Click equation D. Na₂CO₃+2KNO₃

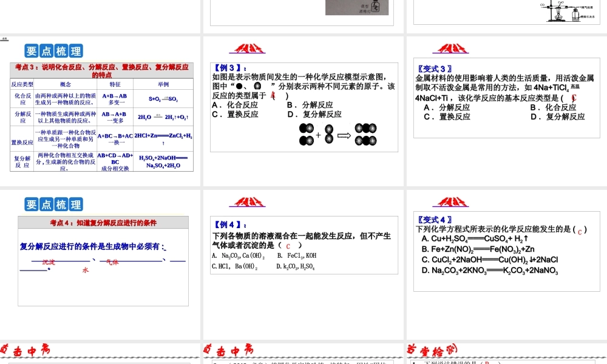point(490,271)
